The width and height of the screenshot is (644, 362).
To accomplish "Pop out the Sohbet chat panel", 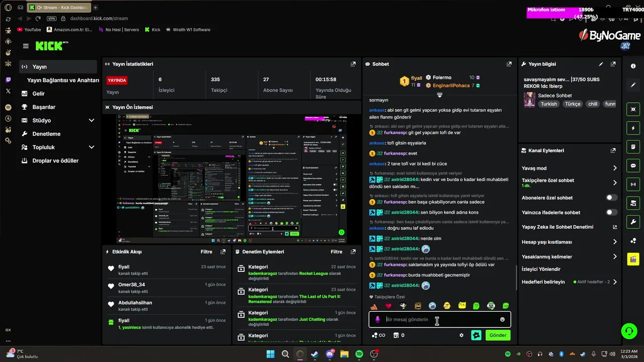I will (x=509, y=64).
